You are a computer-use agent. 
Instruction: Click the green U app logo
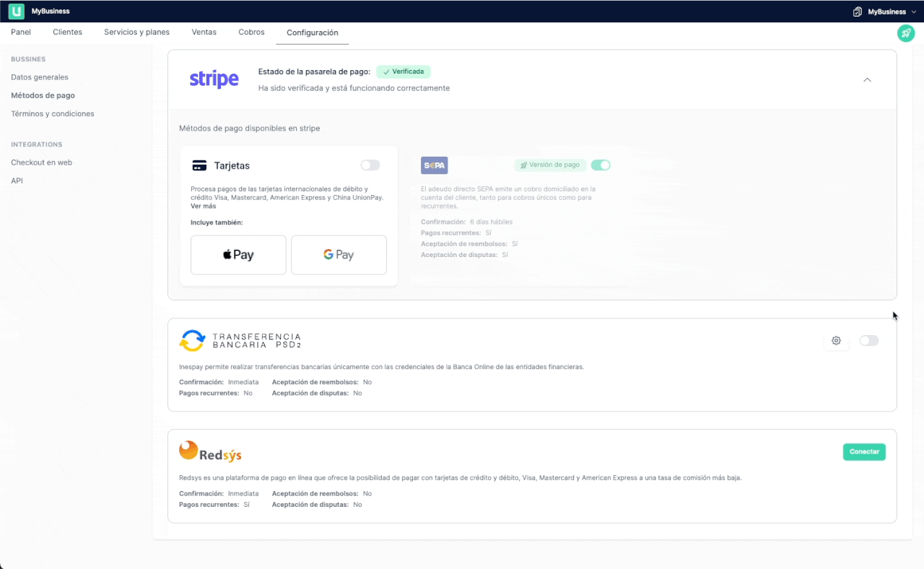16,11
